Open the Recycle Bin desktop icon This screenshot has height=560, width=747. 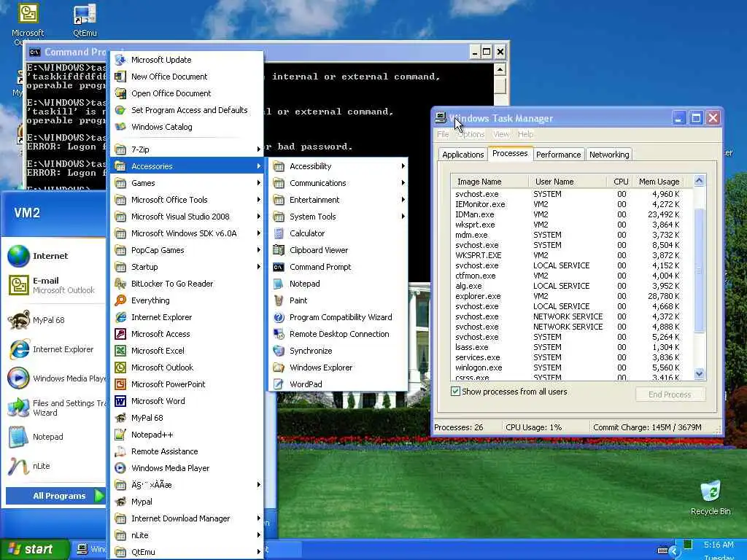(x=711, y=497)
